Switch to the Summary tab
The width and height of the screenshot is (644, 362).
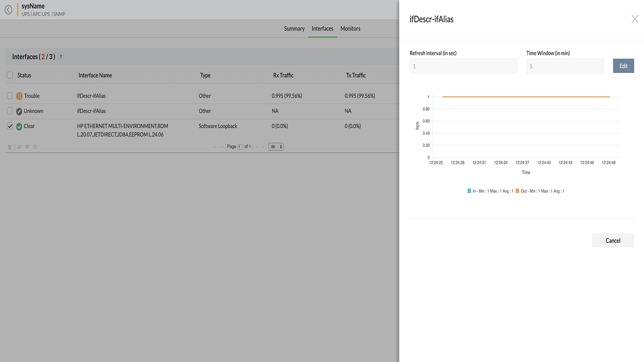(294, 29)
